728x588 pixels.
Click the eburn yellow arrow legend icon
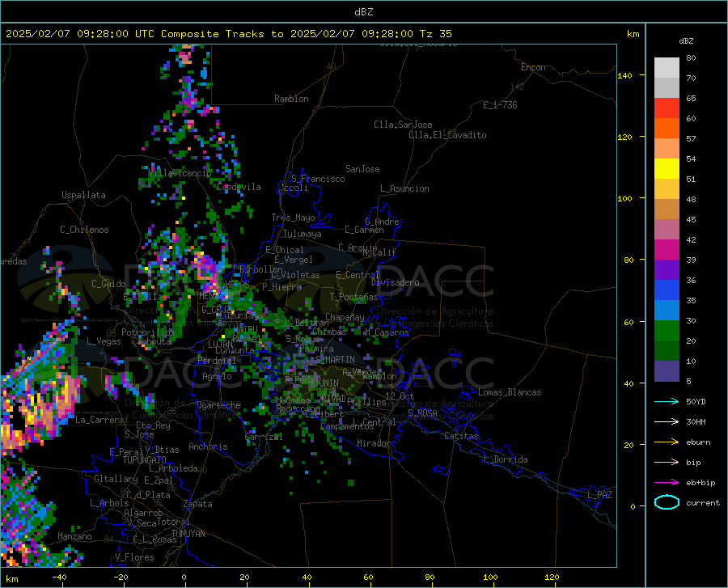click(667, 442)
